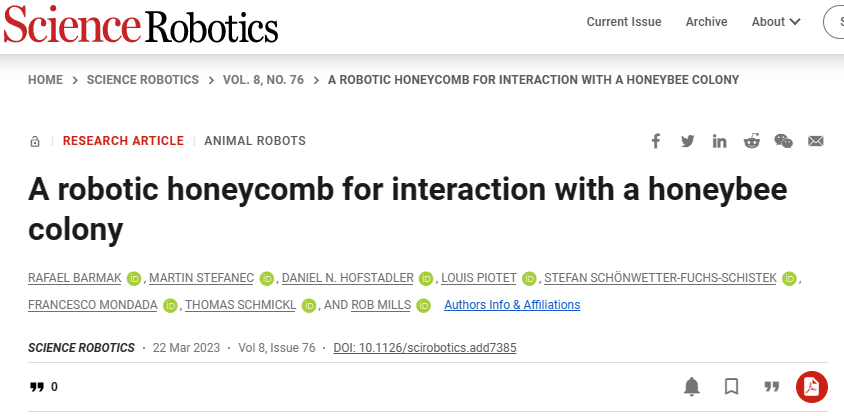844x416 pixels.
Task: Click the Science Robotics logo
Action: (140, 24)
